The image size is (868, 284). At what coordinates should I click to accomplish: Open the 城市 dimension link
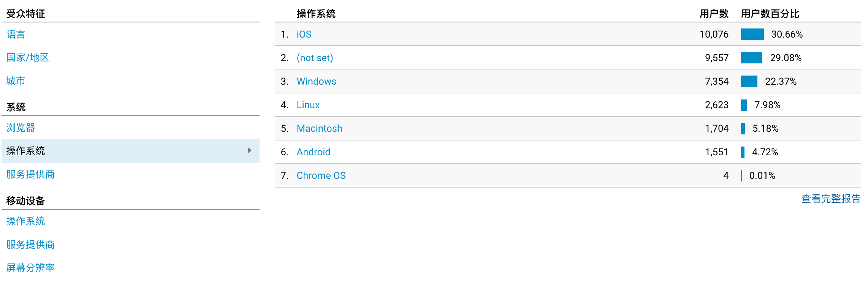coord(16,81)
